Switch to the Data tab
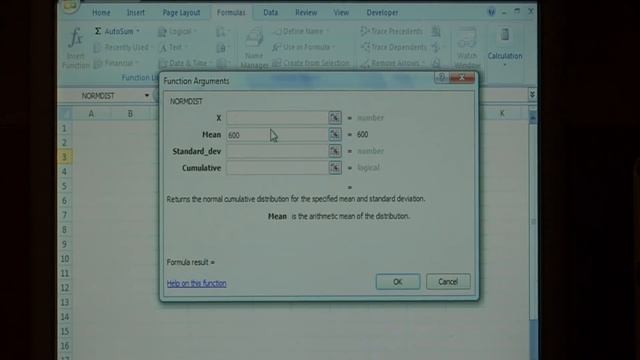Viewport: 640px width, 360px height. tap(270, 13)
